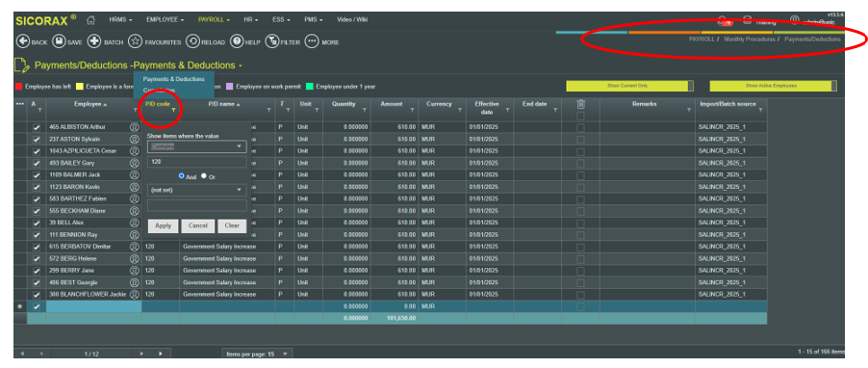Click the filter value field containing 120

[x=197, y=162]
